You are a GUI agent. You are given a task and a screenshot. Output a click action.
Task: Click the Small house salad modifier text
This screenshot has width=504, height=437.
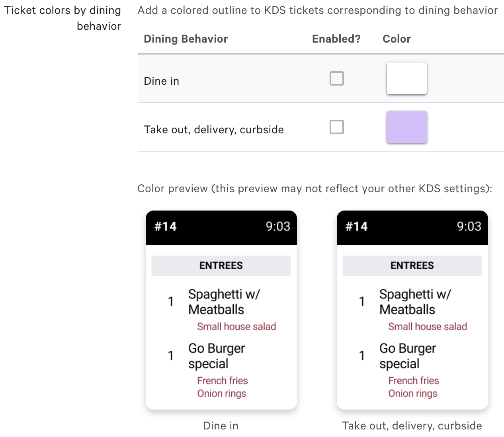pyautogui.click(x=236, y=326)
